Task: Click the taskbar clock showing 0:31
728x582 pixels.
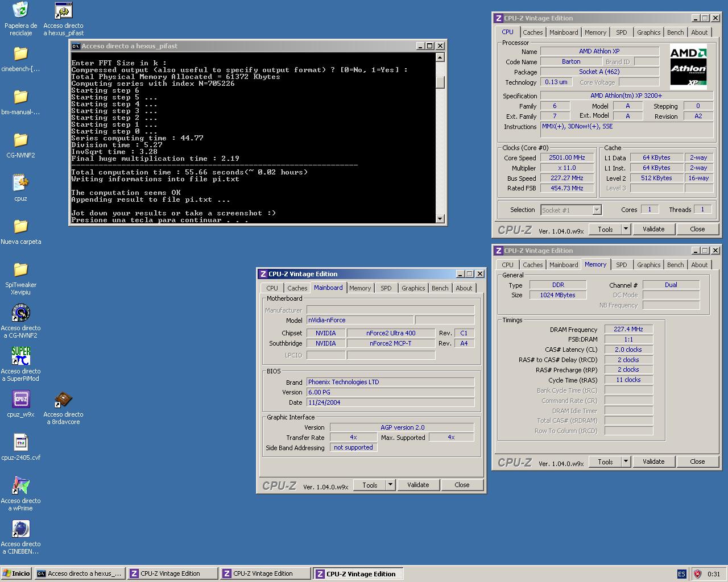Action: coord(714,574)
